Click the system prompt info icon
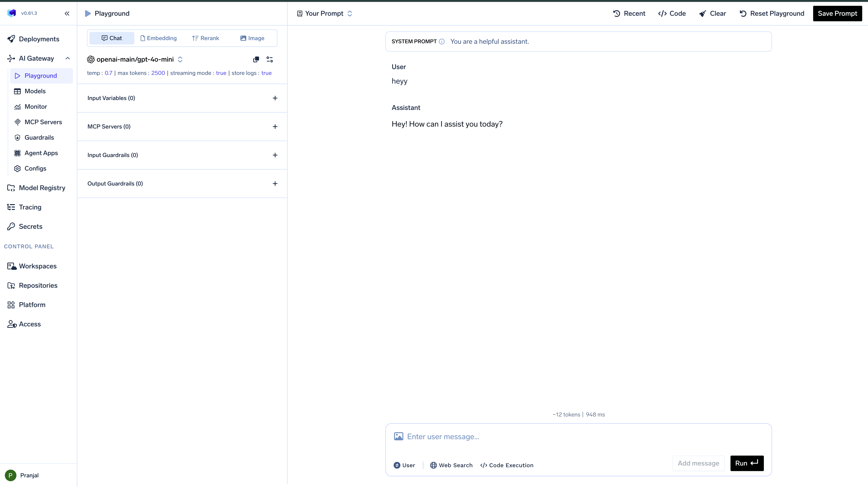 point(442,42)
